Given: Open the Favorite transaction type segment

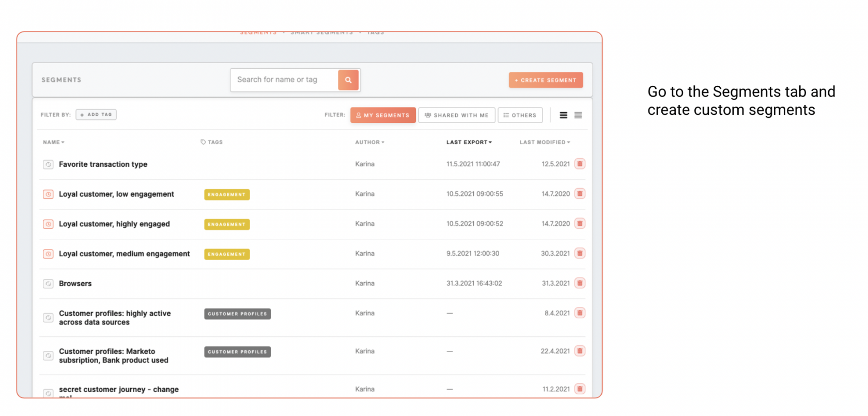Looking at the screenshot, I should pos(103,164).
